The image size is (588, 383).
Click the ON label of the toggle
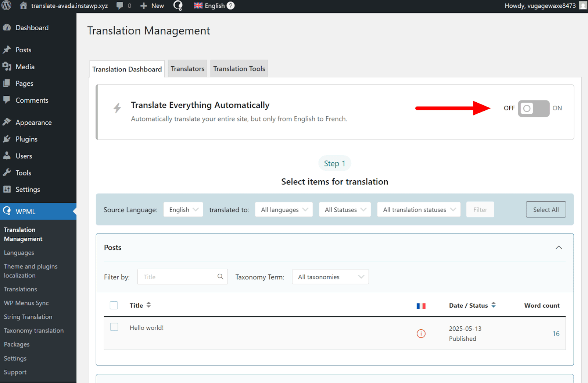557,108
